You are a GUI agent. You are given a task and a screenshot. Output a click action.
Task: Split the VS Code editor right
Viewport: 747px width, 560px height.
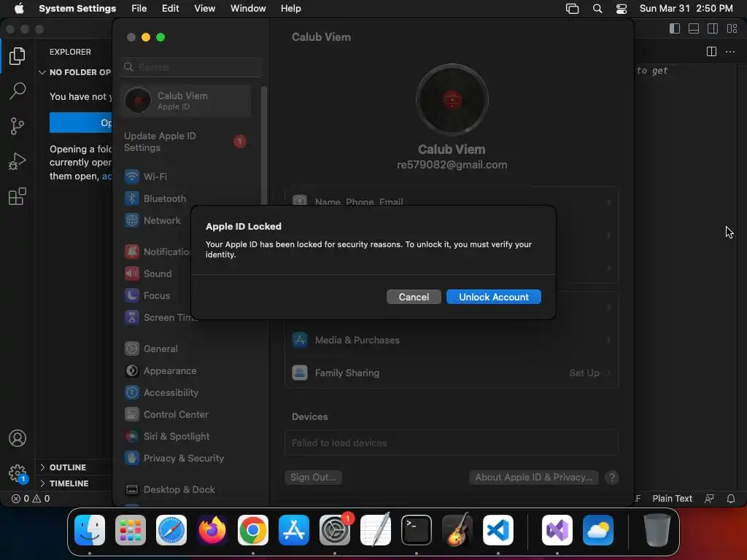click(711, 52)
